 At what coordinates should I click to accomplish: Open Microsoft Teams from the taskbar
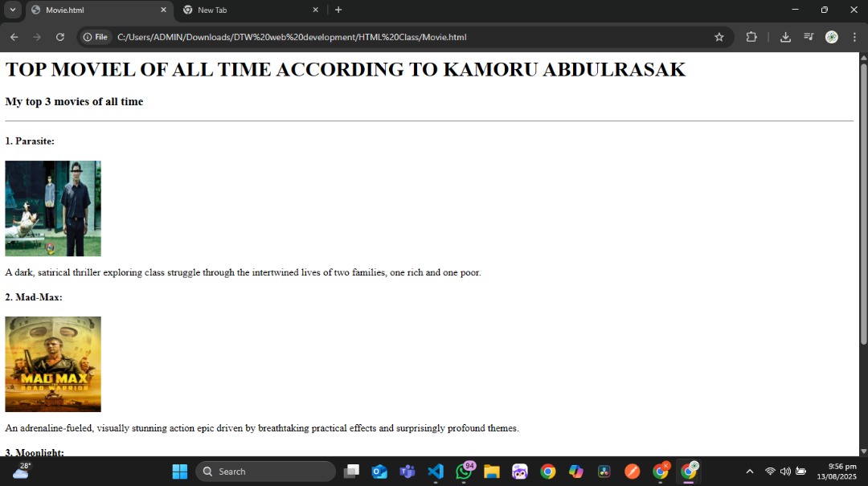[407, 472]
